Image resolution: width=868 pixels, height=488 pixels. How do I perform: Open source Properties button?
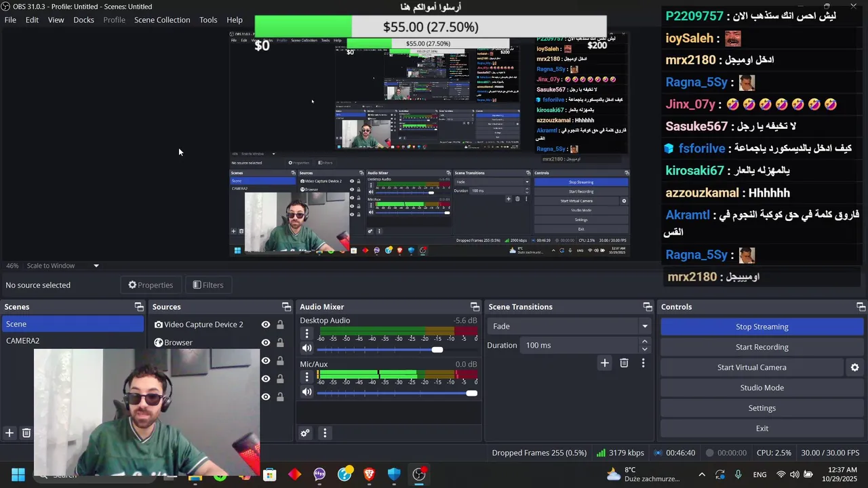coord(151,285)
